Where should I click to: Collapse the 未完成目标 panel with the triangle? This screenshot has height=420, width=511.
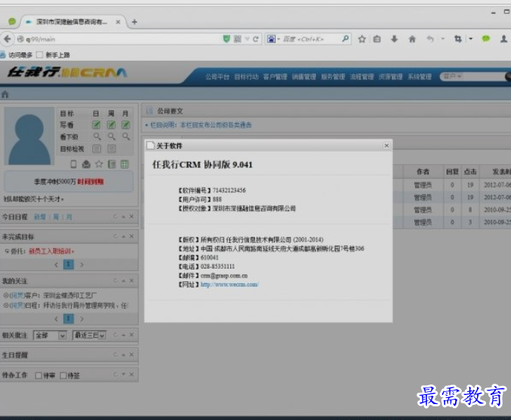coord(123,236)
